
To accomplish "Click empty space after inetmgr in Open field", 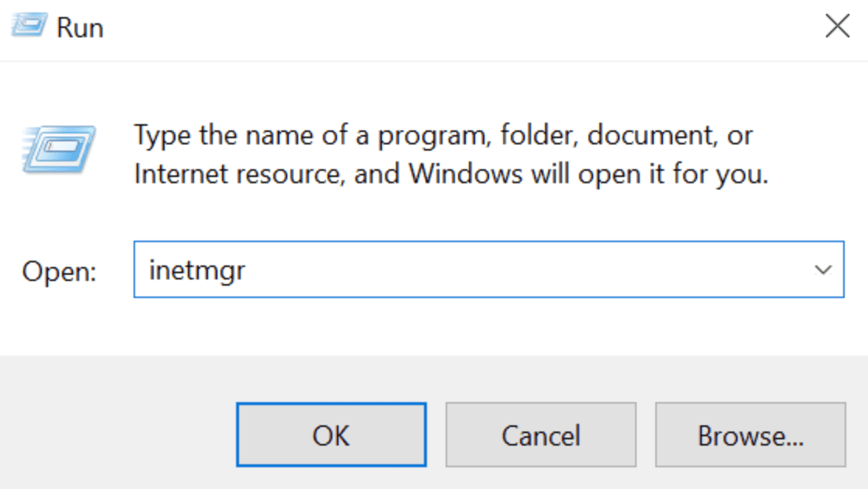I will [505, 270].
